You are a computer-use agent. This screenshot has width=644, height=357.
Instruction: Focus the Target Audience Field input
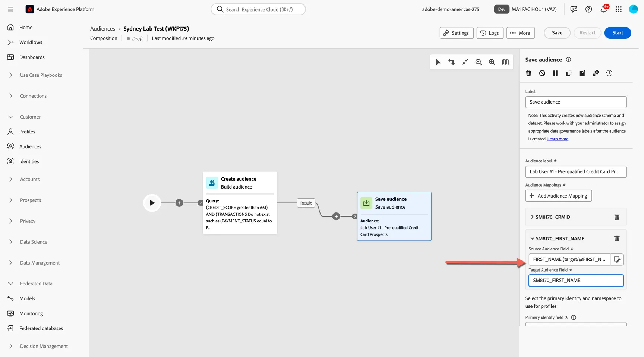[576, 281]
